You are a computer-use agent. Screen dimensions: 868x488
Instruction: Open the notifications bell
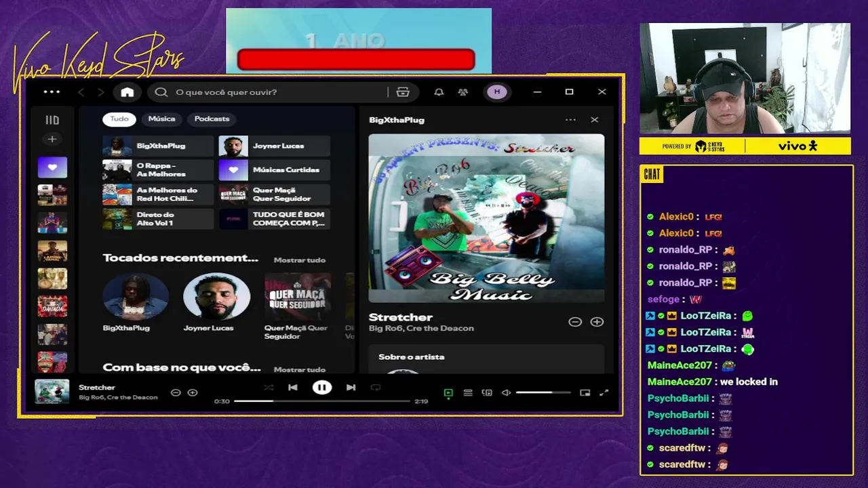pos(439,92)
